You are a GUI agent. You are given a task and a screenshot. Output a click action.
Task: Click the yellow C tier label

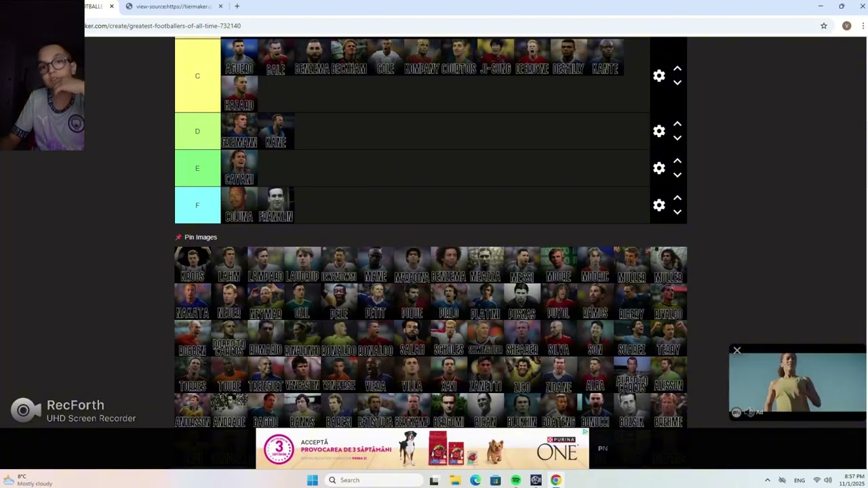tap(197, 76)
